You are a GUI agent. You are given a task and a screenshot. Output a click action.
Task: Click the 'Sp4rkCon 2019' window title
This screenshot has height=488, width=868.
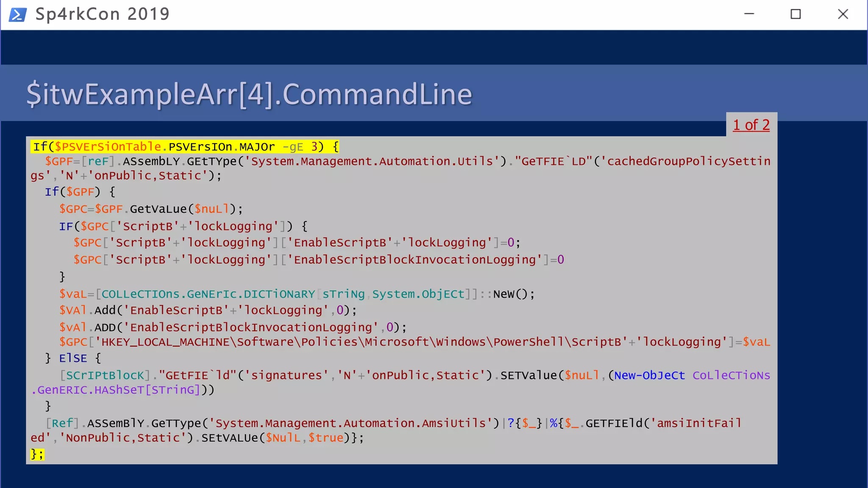click(103, 14)
